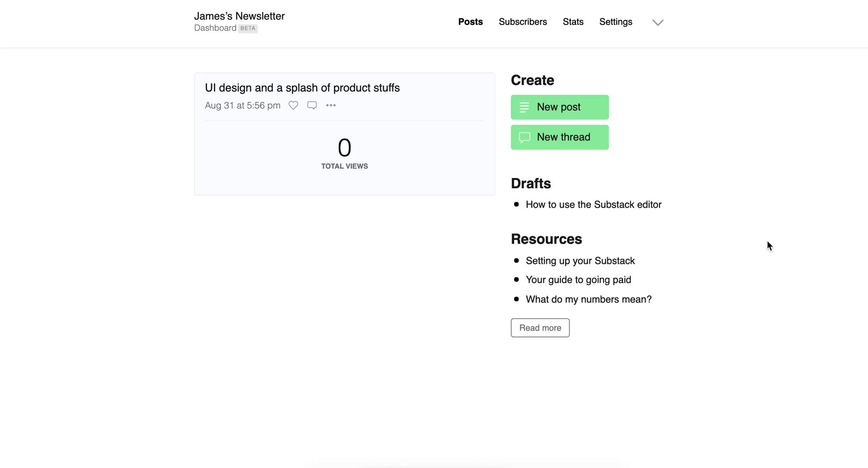Like the UI design post with heart icon
This screenshot has height=468, width=868.
pyautogui.click(x=293, y=105)
